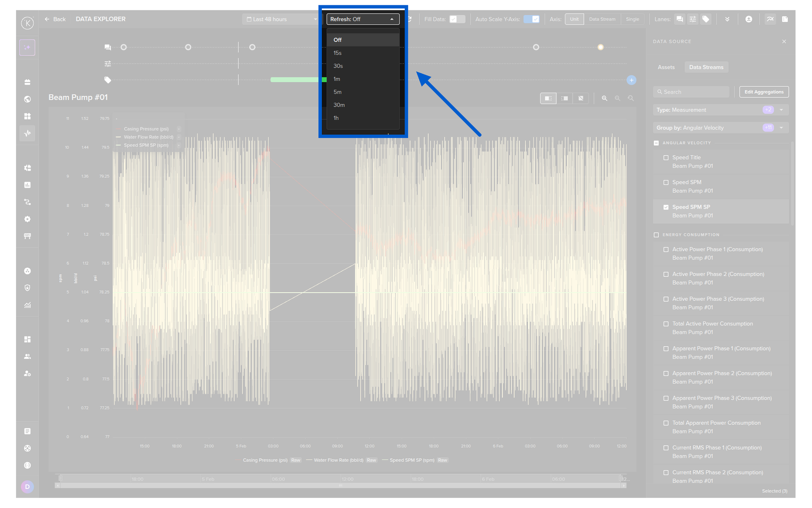Open the Data Explorer waveform sidebar icon
Viewport: 812px width, 508px height.
27,133
